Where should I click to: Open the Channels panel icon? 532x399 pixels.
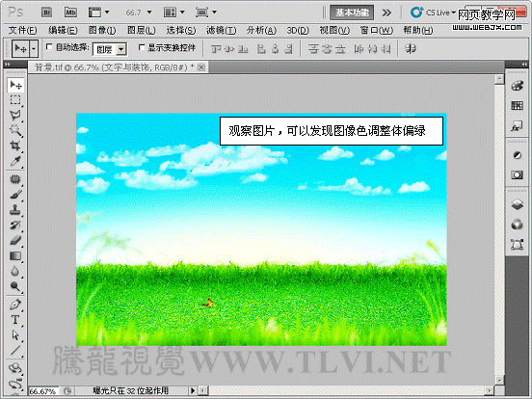pyautogui.click(x=518, y=225)
